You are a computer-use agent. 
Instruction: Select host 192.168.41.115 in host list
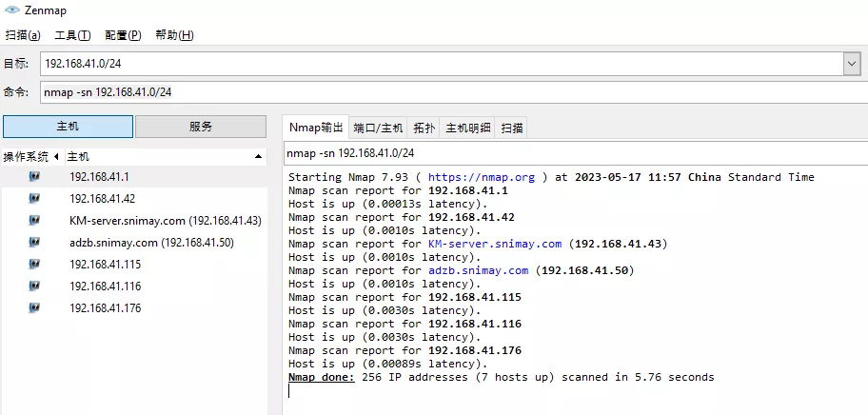point(105,264)
